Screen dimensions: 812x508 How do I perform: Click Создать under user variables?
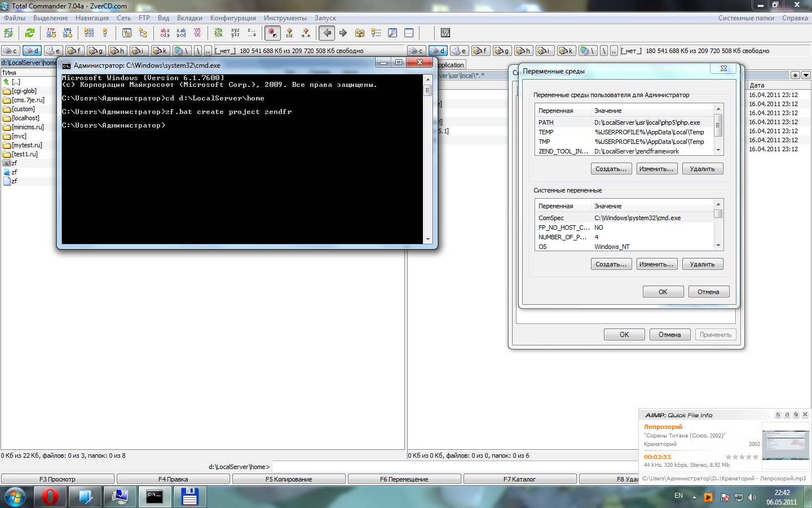[x=611, y=169]
